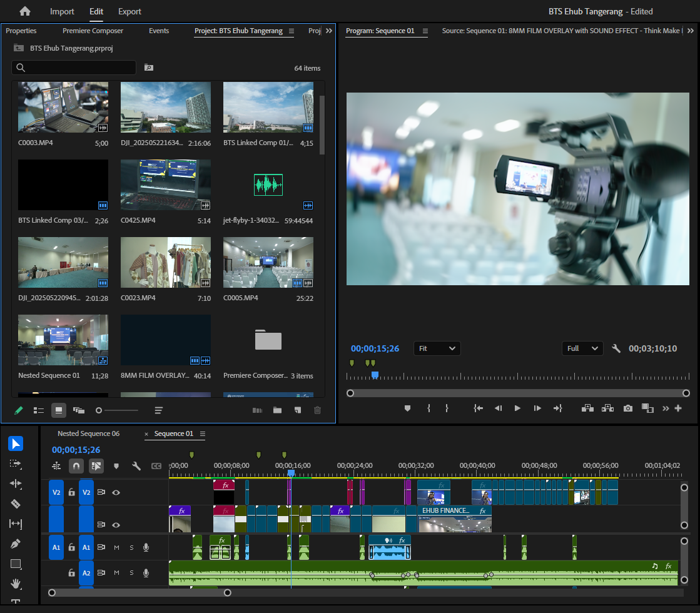Go to the Home screen icon
This screenshot has width=700, height=613.
(x=25, y=11)
